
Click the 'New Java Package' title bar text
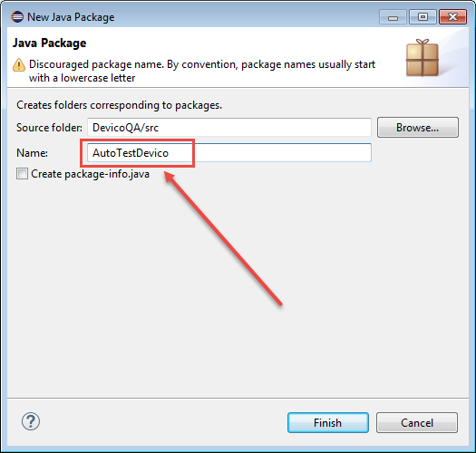pyautogui.click(x=71, y=17)
